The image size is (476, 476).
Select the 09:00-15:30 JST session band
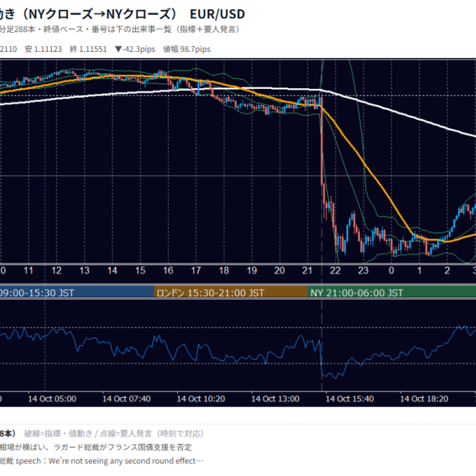click(77, 293)
